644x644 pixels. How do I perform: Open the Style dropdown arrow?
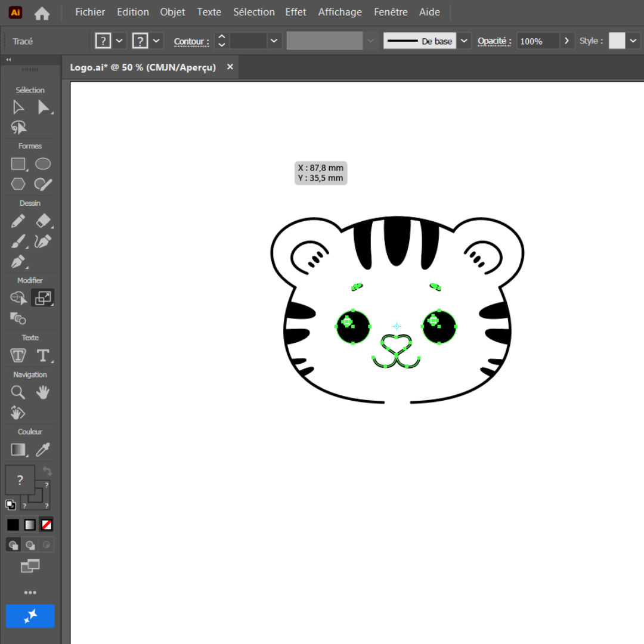(x=633, y=41)
